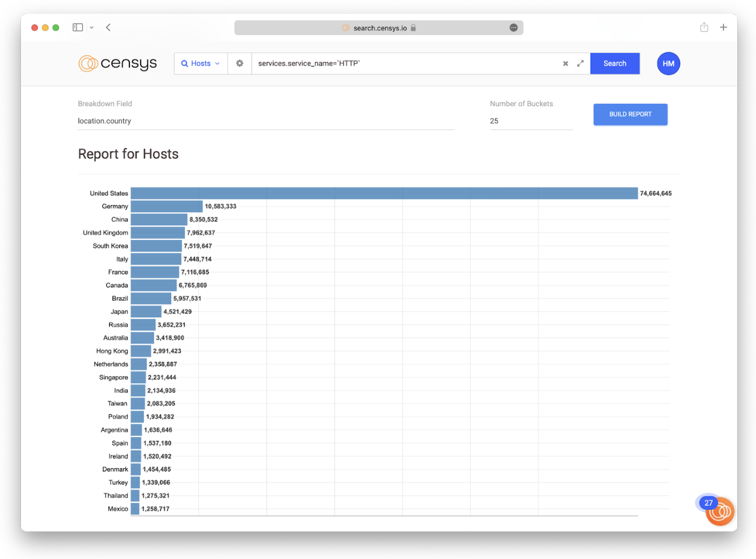Open the address bar page options

click(x=513, y=28)
